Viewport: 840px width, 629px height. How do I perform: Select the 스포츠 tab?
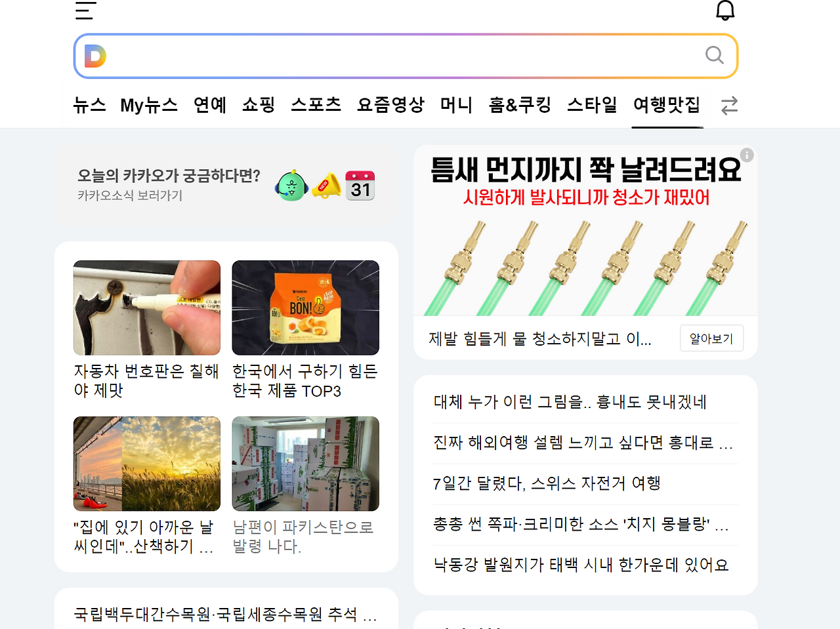point(316,105)
